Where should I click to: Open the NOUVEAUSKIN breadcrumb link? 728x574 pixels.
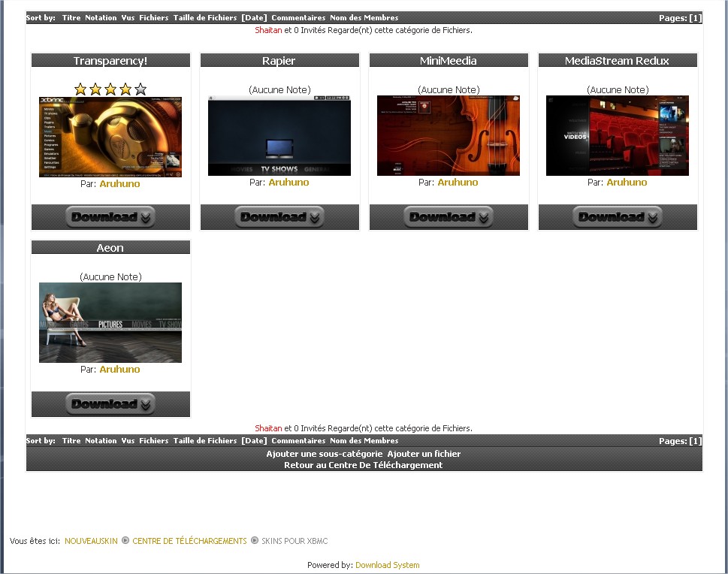91,541
